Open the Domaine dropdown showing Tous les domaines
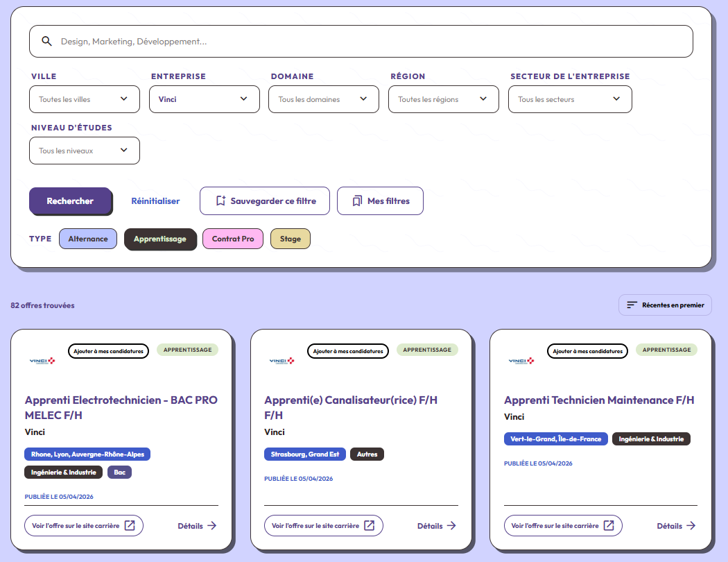The width and height of the screenshot is (728, 562). coord(324,99)
